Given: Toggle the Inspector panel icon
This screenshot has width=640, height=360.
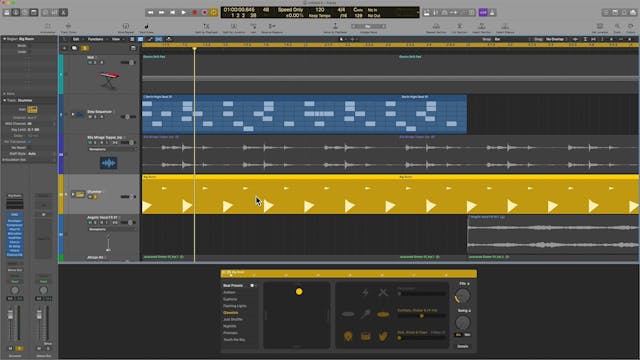Looking at the screenshot, I should click(16, 13).
